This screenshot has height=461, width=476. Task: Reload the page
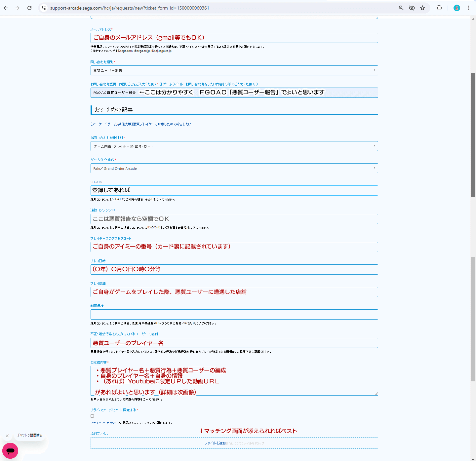click(x=29, y=8)
